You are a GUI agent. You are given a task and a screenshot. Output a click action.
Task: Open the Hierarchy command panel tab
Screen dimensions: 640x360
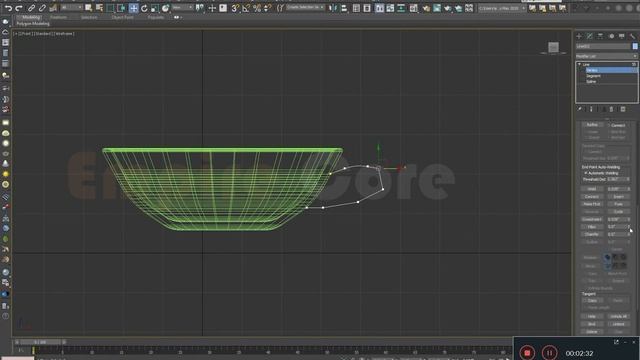pyautogui.click(x=600, y=36)
